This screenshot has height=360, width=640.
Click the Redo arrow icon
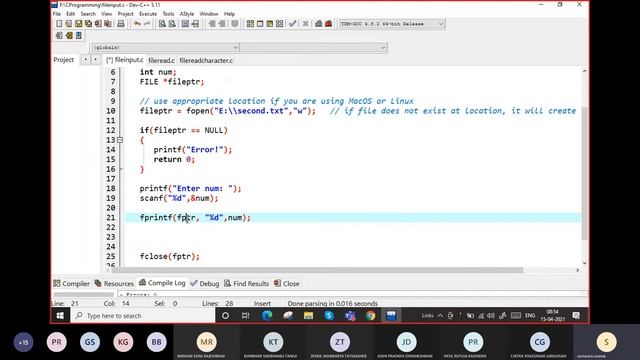click(147, 24)
